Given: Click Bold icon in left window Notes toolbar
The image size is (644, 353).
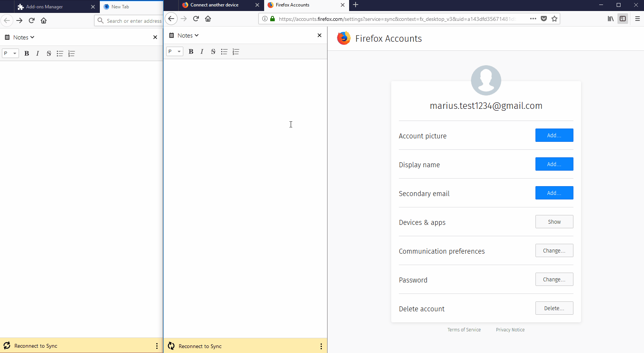Looking at the screenshot, I should [27, 53].
